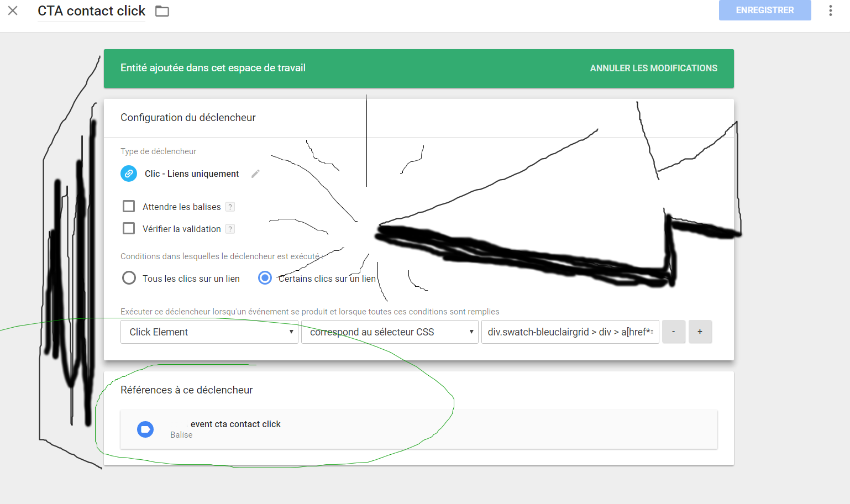This screenshot has height=504, width=850.
Task: Click ANNULER LES MODIFICATIONS link
Action: (653, 69)
